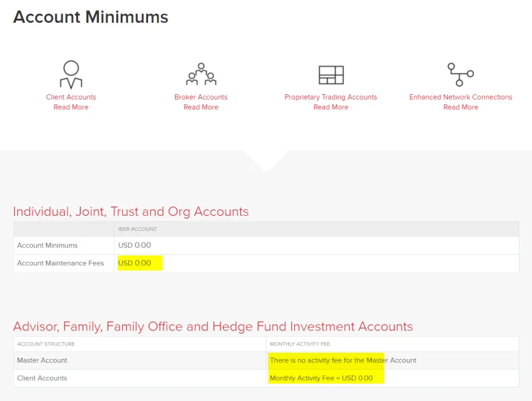Click the Broker Accounts group icon
532x401 pixels.
[201, 74]
